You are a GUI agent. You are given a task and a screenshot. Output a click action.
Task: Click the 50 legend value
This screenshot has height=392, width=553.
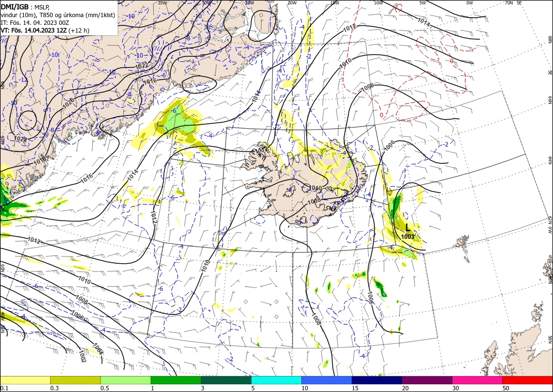(x=506, y=388)
